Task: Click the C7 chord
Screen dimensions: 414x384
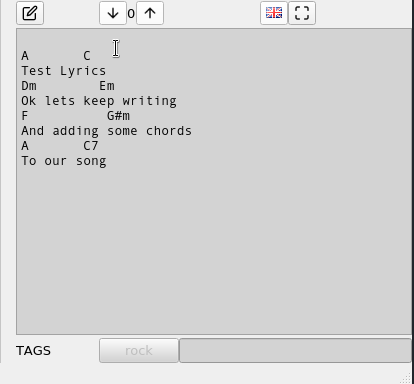Action: (90, 146)
